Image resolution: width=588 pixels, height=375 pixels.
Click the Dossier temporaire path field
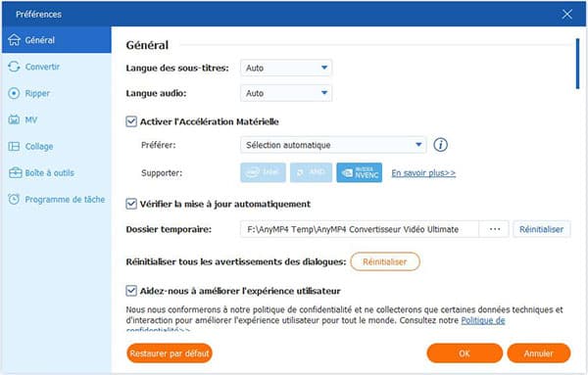click(360, 229)
